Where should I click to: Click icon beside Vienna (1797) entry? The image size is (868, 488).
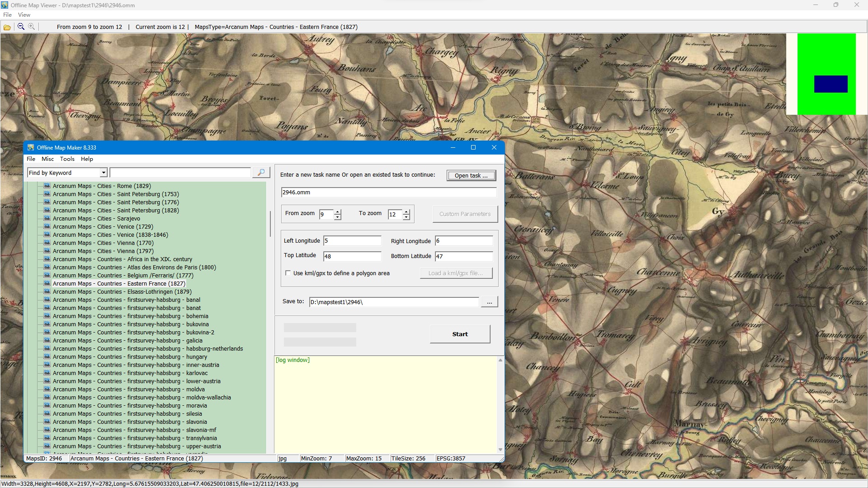tap(47, 251)
